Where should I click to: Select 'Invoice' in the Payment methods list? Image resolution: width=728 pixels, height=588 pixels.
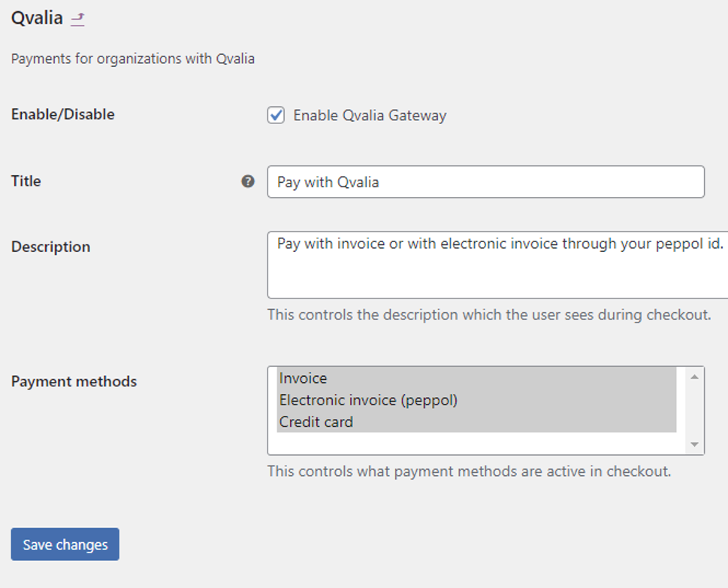pyautogui.click(x=476, y=378)
